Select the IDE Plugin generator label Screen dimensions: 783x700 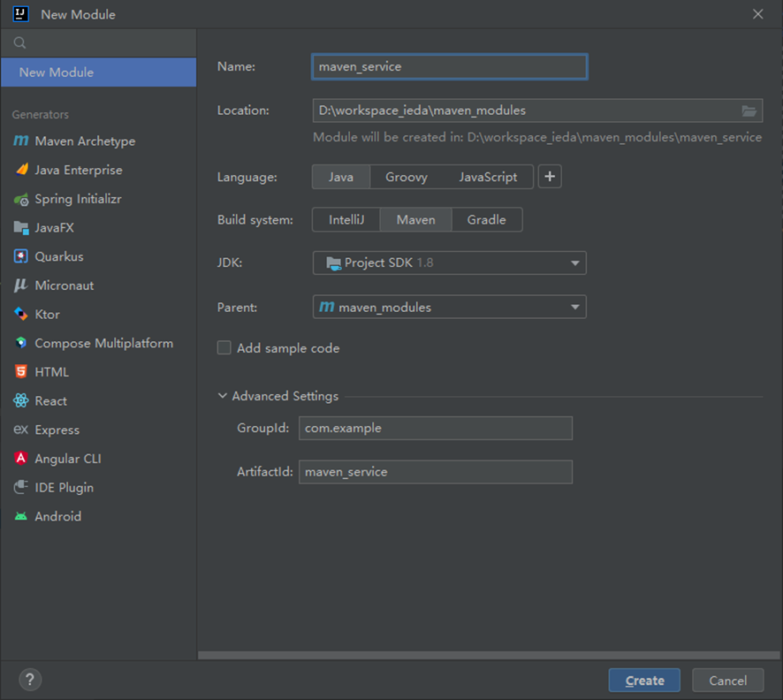[x=64, y=487]
